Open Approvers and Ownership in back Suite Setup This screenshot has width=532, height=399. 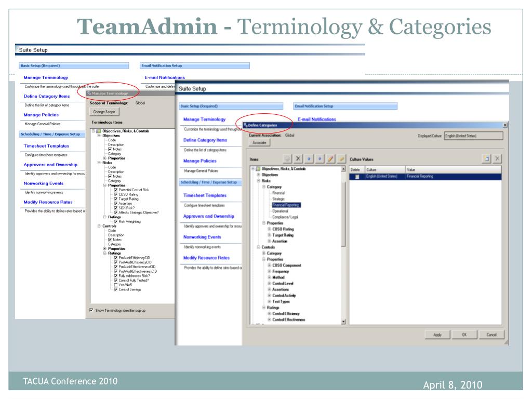50,165
